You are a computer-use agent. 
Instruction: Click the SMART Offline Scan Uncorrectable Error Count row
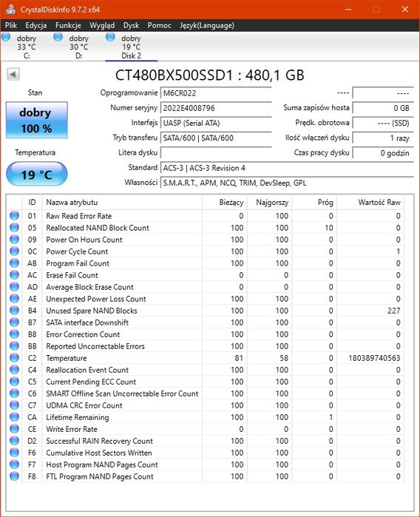205,393
